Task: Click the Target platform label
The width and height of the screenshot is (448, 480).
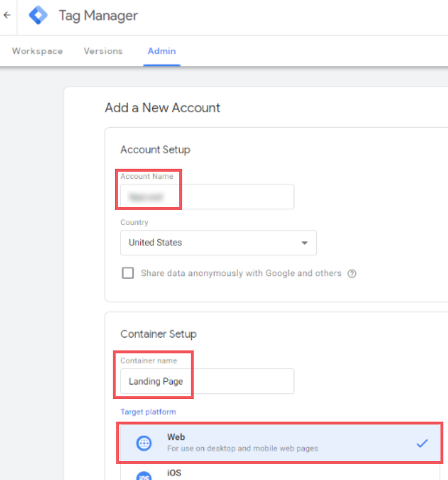Action: (148, 412)
